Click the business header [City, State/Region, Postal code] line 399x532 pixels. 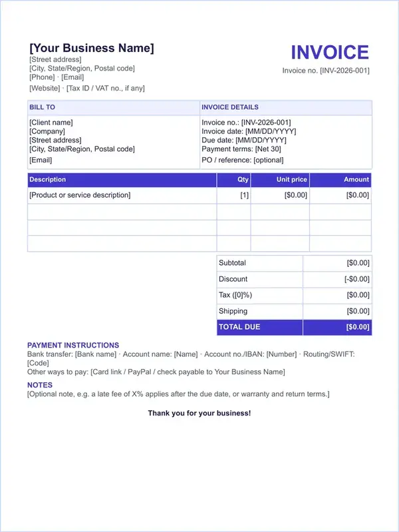tap(82, 68)
